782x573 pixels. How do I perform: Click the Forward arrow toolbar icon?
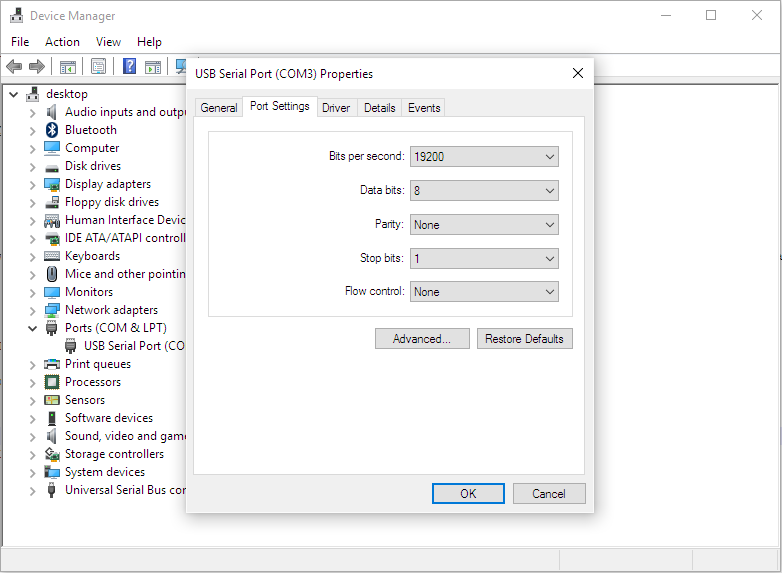point(37,66)
